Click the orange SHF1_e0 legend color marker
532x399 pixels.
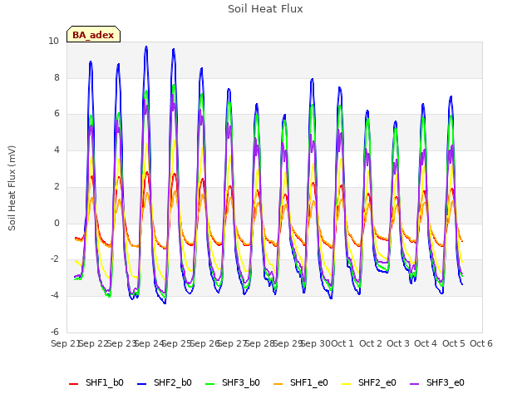[x=278, y=384]
